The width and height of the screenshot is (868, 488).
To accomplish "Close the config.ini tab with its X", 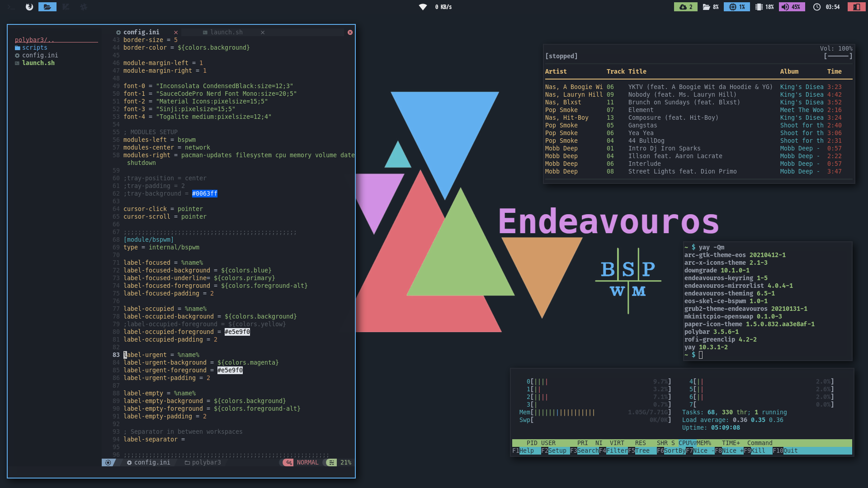I will 176,33.
